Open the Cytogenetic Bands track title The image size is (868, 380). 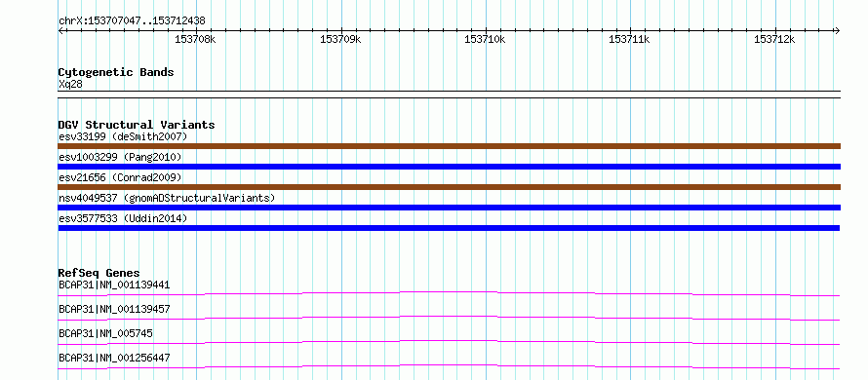116,72
